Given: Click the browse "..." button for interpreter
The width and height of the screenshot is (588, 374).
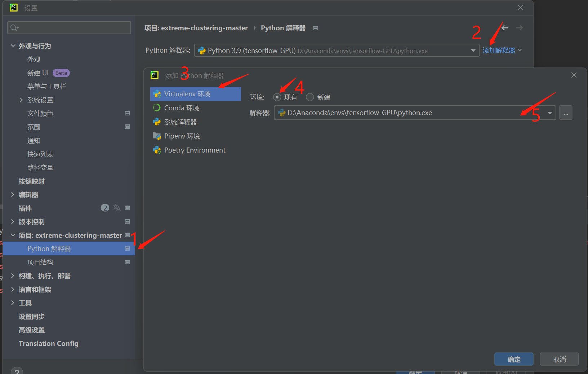Looking at the screenshot, I should click(x=566, y=113).
